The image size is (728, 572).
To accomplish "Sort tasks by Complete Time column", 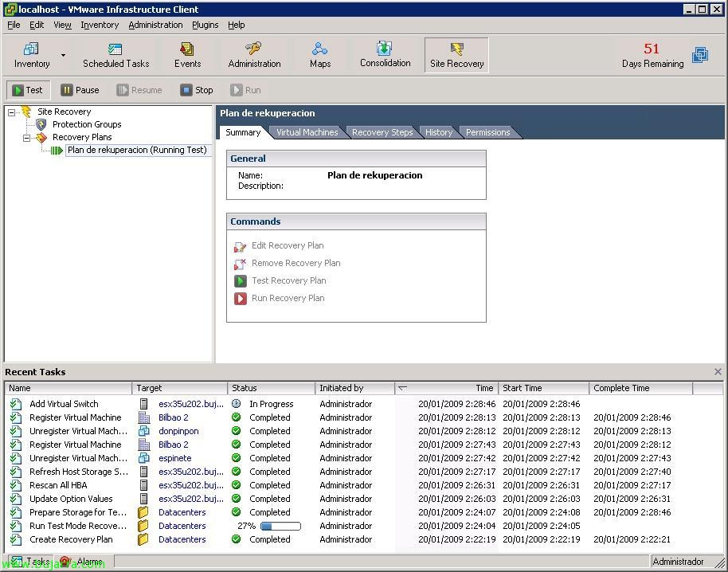I will 640,388.
